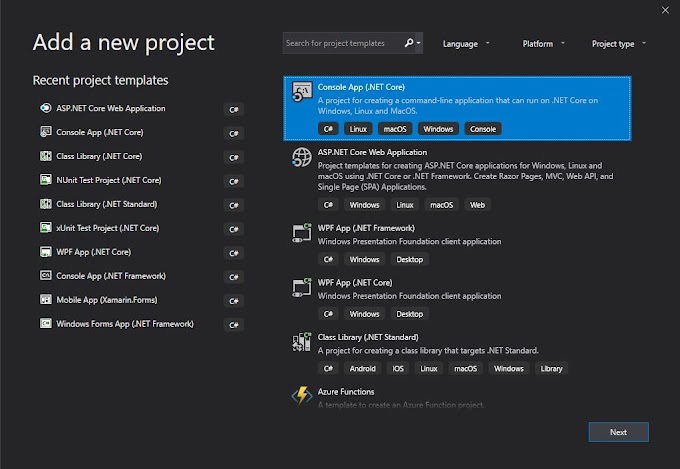Choose recent Class Library (.NET Core) template
The image size is (680, 469).
pyautogui.click(x=99, y=156)
